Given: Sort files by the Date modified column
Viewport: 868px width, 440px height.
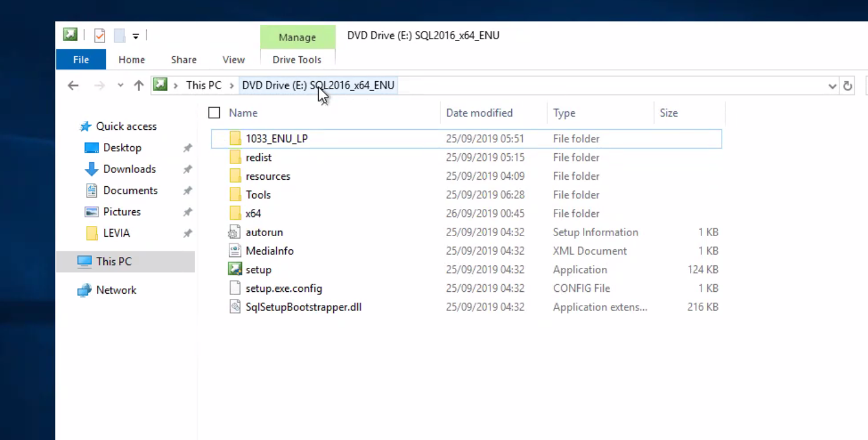Looking at the screenshot, I should pos(479,113).
